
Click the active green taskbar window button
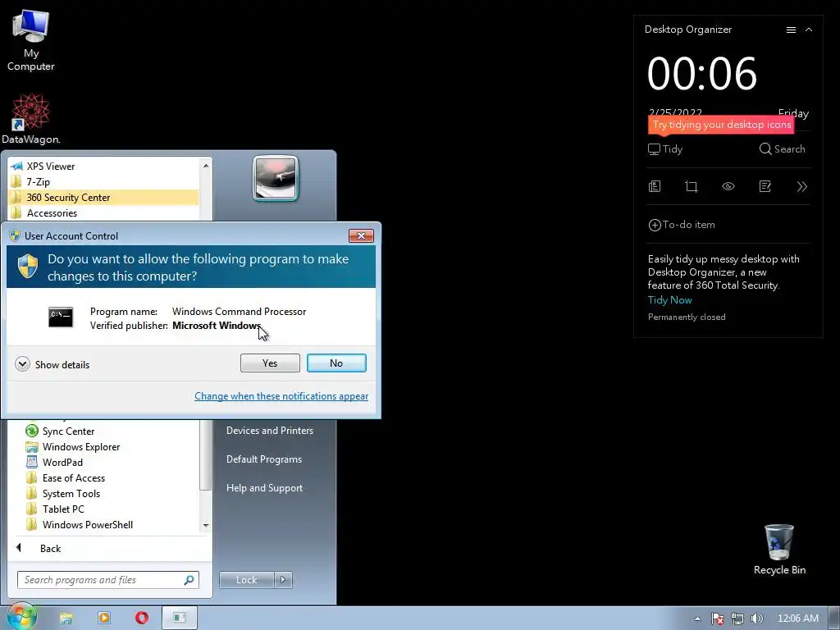coord(180,619)
